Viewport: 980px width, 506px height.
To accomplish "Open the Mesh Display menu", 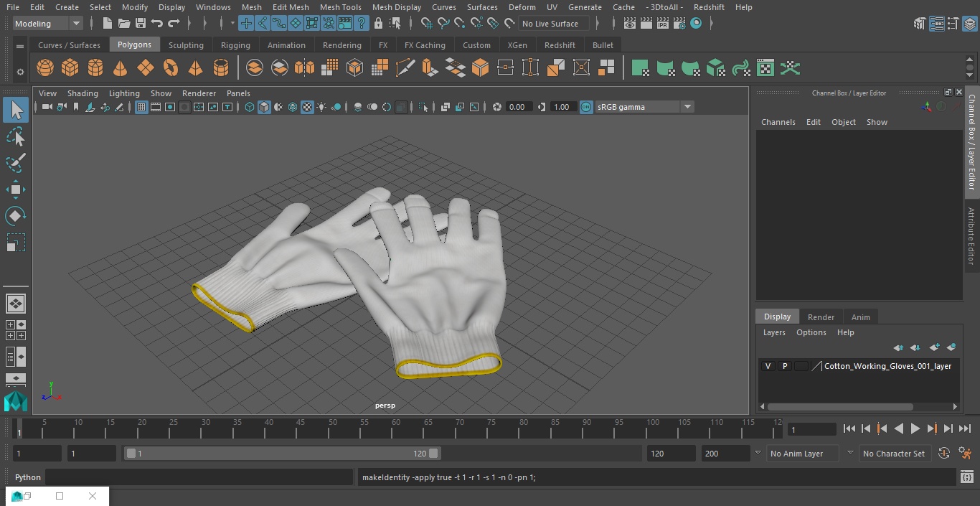I will [x=397, y=7].
